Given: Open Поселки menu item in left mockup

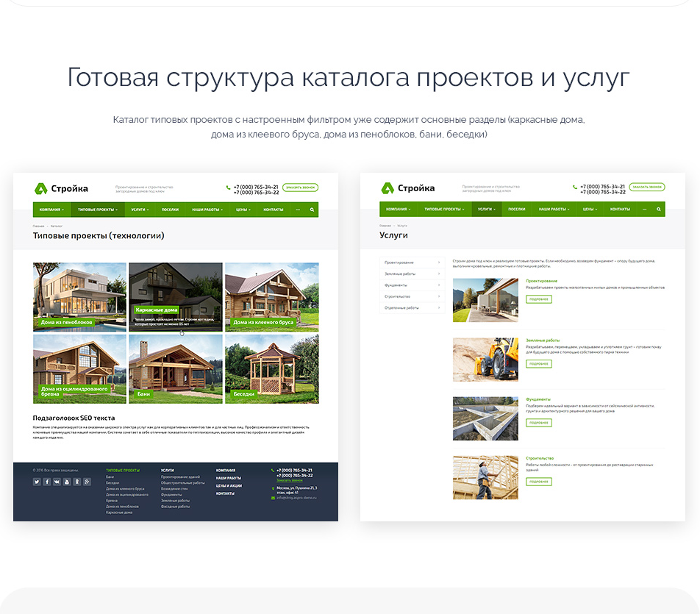Looking at the screenshot, I should [170, 210].
